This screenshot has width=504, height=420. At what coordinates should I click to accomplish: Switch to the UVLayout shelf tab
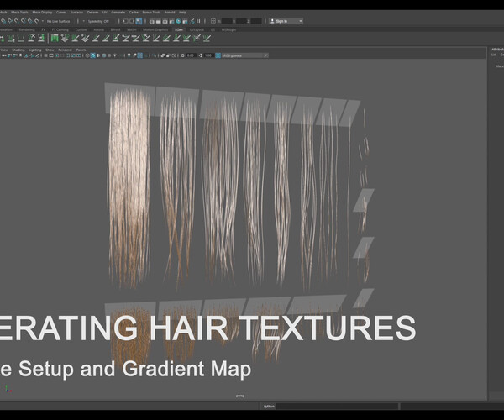(197, 29)
